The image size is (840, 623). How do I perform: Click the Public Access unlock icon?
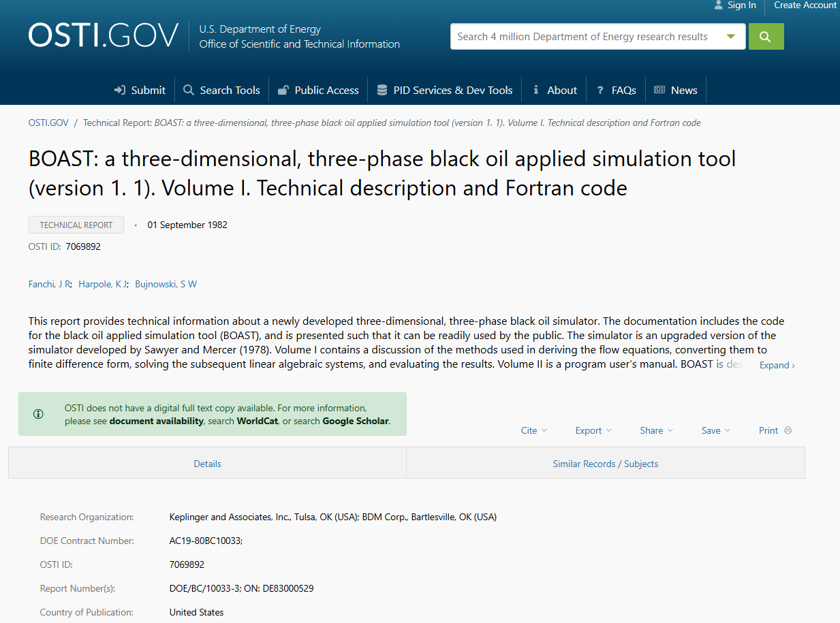click(x=283, y=91)
